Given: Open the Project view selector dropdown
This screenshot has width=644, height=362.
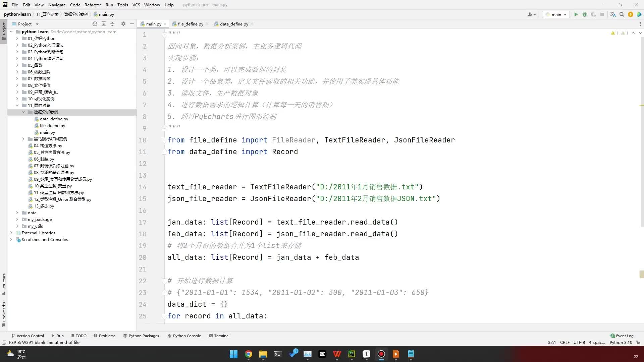Looking at the screenshot, I should [25, 24].
